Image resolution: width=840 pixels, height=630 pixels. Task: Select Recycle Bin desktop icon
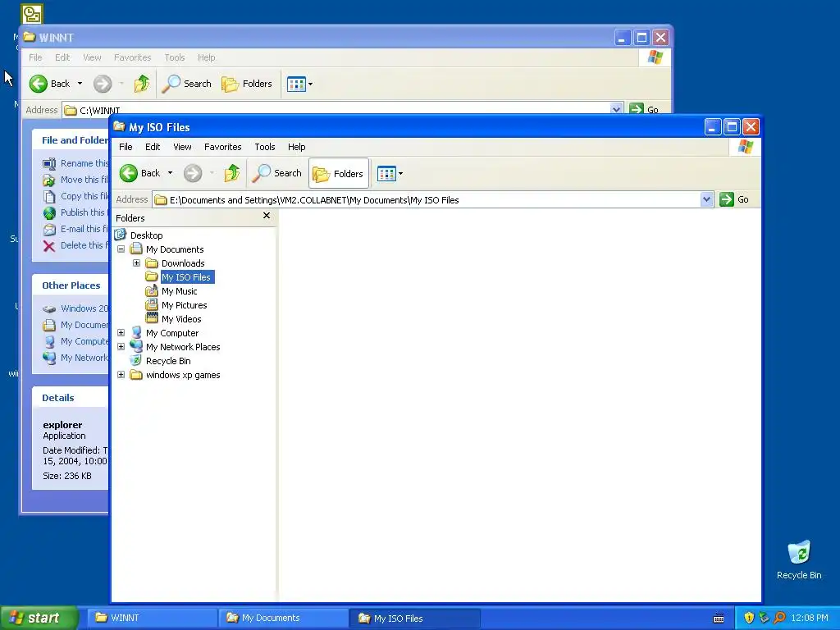pyautogui.click(x=799, y=559)
